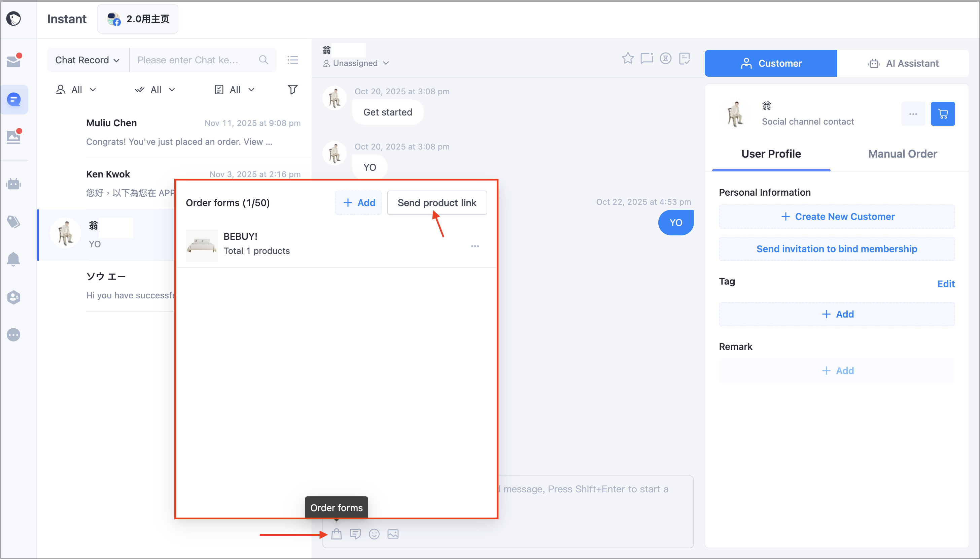Expand the Chat Record dropdown
Screen dimensions: 980x559
[88, 60]
